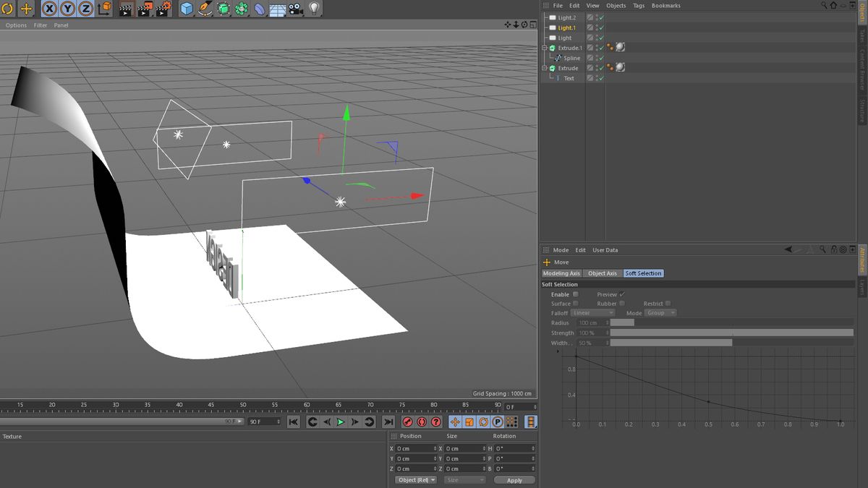Toggle the enable checkmark for Light.2

point(601,17)
